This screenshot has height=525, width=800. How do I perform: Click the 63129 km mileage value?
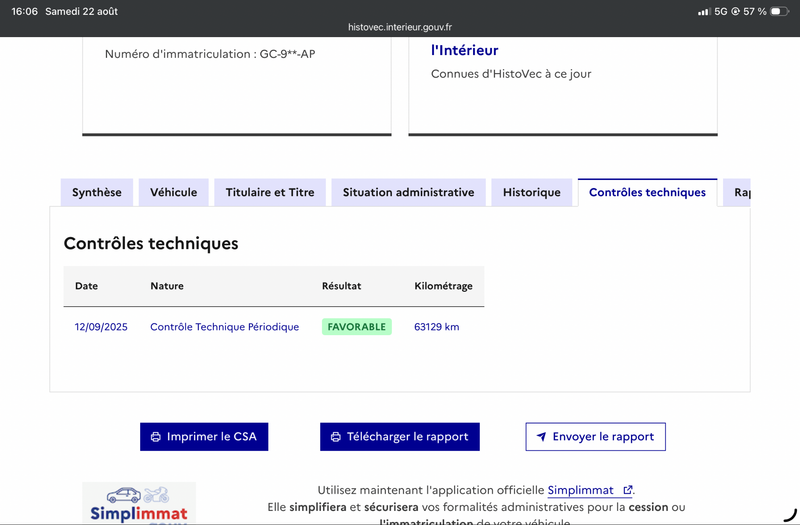pos(437,327)
